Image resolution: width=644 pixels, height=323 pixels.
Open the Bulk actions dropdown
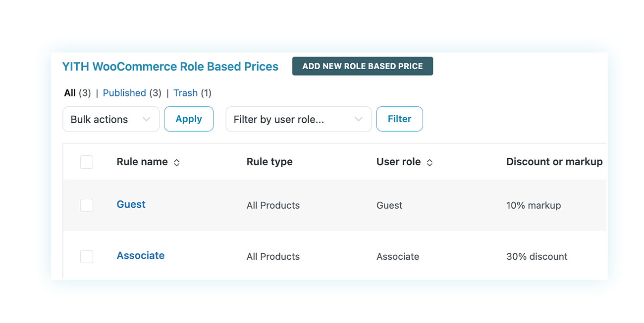[111, 119]
